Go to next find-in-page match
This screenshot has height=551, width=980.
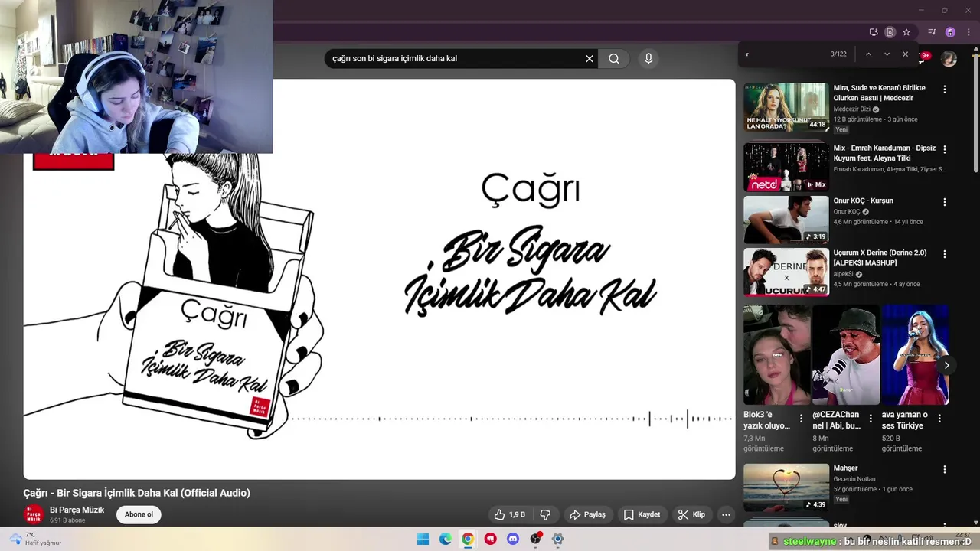pyautogui.click(x=887, y=54)
